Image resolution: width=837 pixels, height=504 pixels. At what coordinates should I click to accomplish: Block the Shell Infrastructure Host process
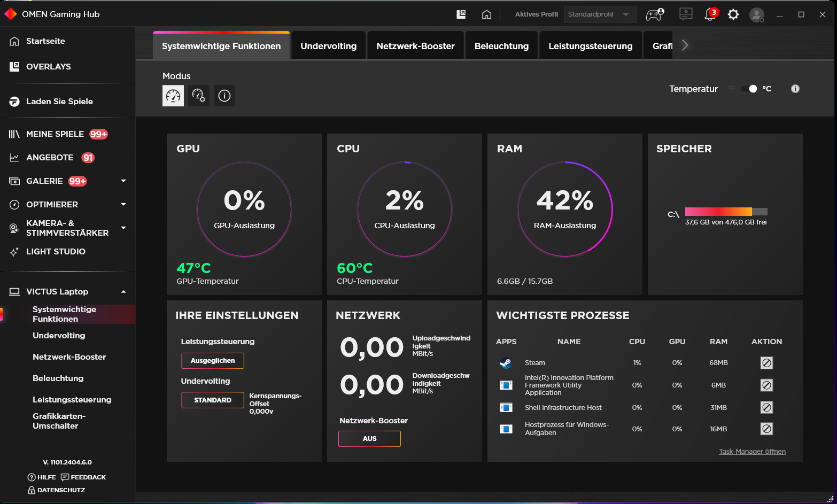pyautogui.click(x=766, y=408)
